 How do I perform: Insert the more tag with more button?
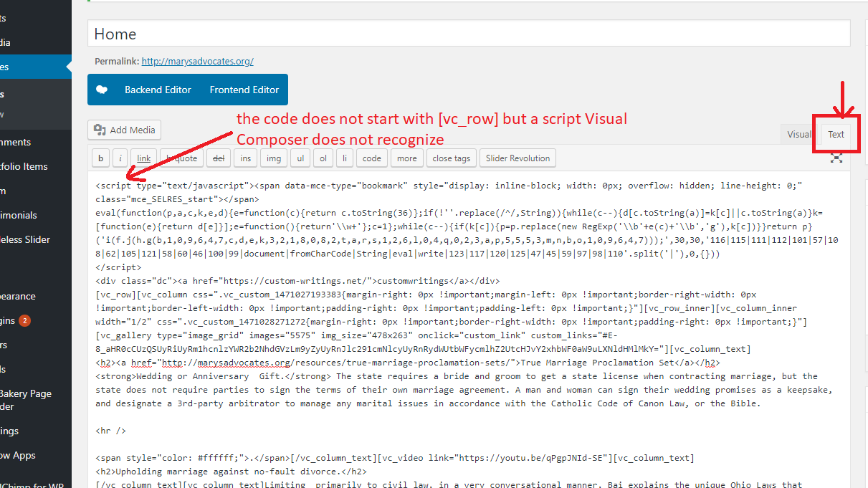tap(406, 158)
